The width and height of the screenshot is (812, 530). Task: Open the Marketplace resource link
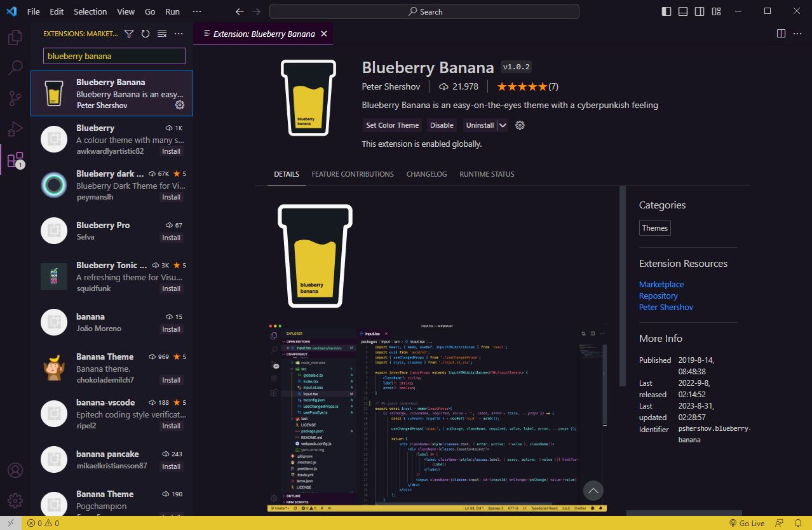[661, 284]
